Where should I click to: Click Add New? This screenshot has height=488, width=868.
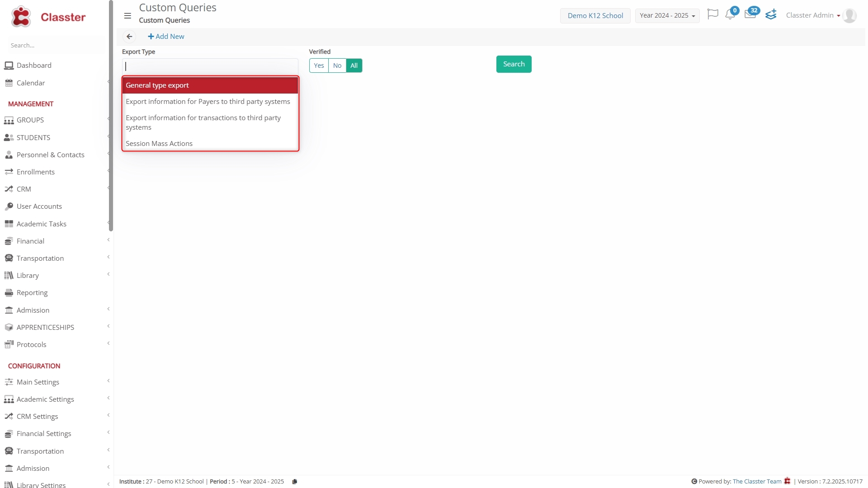166,37
